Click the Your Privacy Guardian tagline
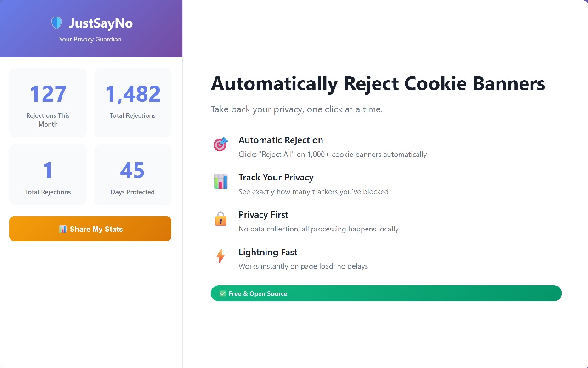This screenshot has width=588, height=368. click(x=90, y=39)
